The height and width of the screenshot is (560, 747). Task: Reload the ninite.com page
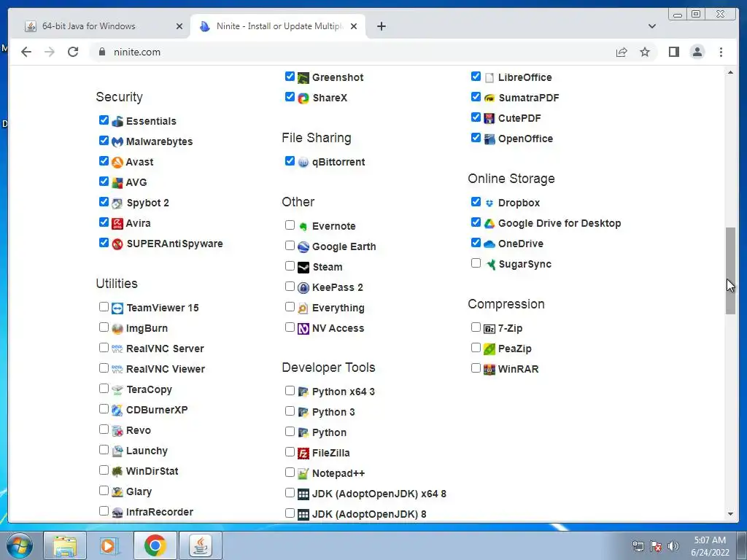73,52
